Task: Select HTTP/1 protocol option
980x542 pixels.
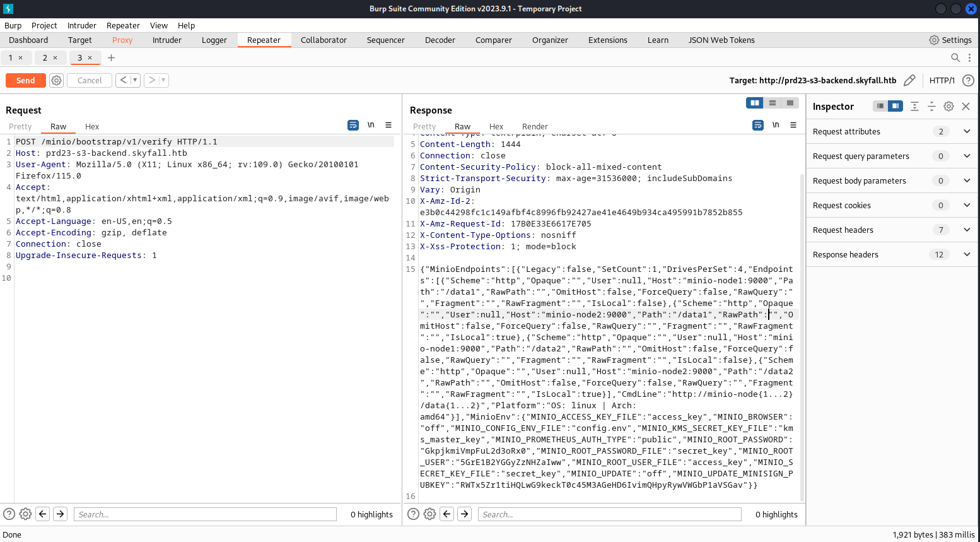Action: coord(942,80)
